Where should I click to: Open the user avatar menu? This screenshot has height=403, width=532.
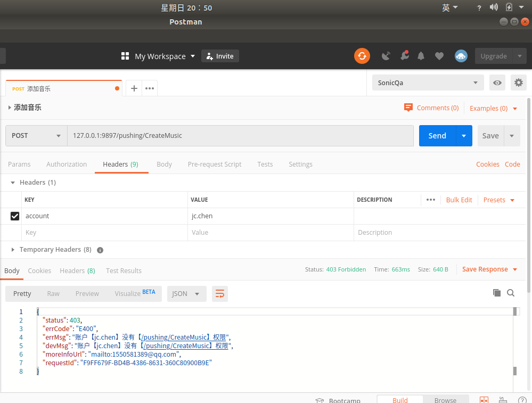pyautogui.click(x=461, y=56)
